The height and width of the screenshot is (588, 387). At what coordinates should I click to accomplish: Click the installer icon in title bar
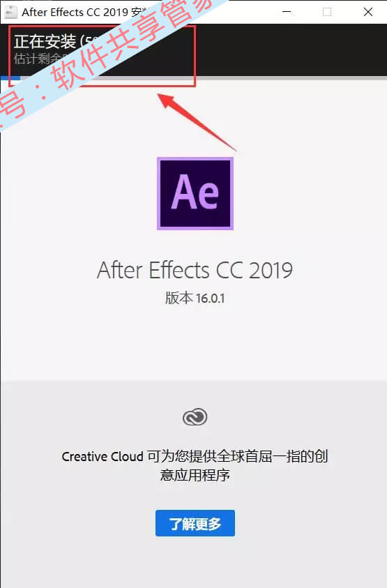click(x=10, y=12)
